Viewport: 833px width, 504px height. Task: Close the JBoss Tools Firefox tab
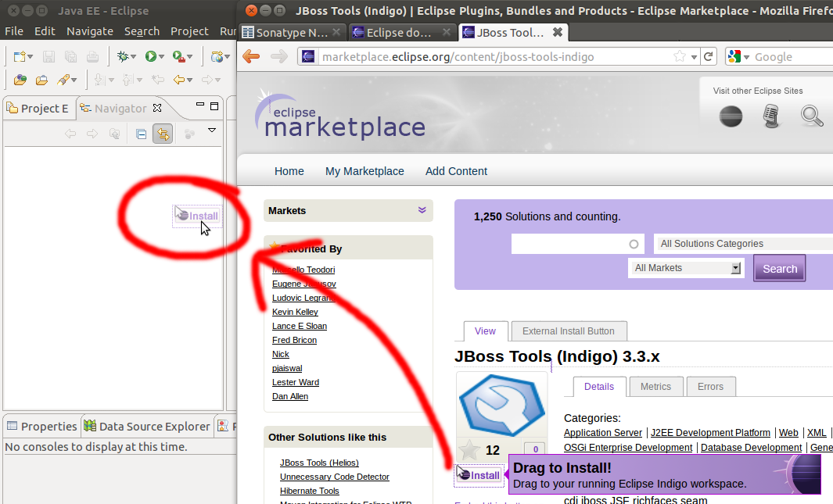click(x=557, y=32)
